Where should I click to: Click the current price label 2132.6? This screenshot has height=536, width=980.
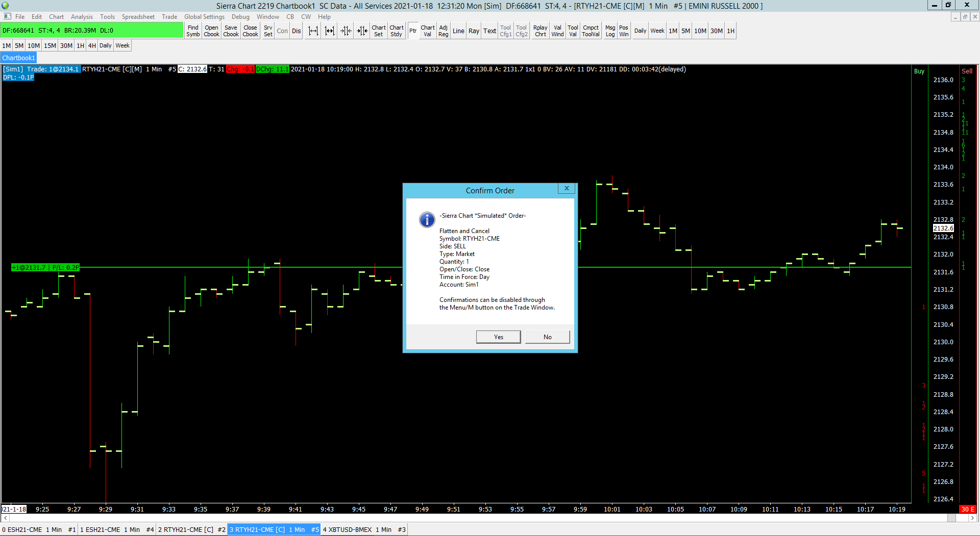pyautogui.click(x=943, y=228)
